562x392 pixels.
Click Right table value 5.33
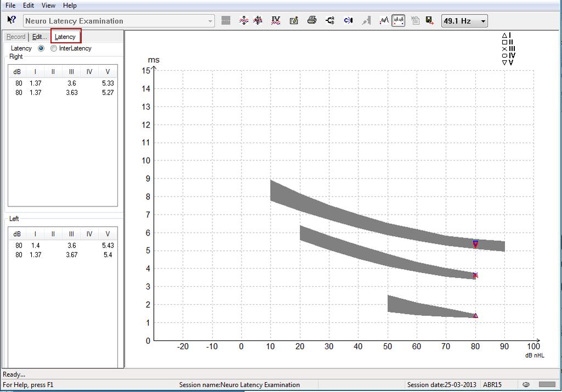(108, 83)
